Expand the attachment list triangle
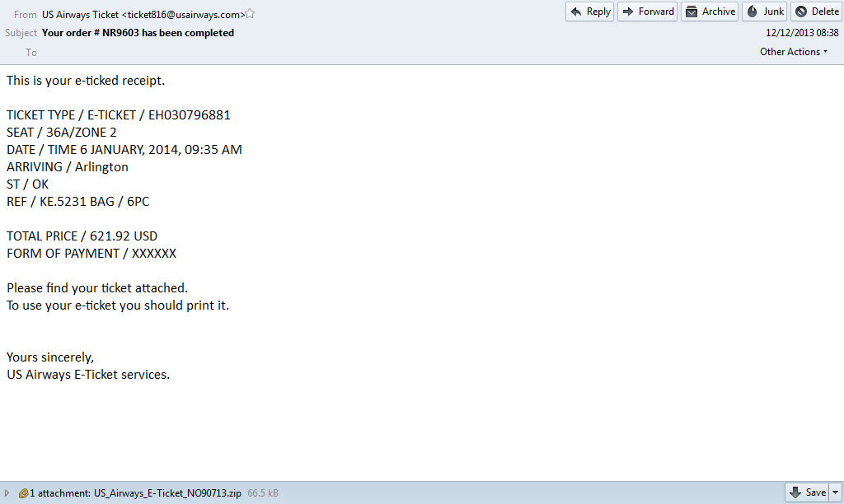Image resolution: width=844 pixels, height=504 pixels. pyautogui.click(x=7, y=493)
